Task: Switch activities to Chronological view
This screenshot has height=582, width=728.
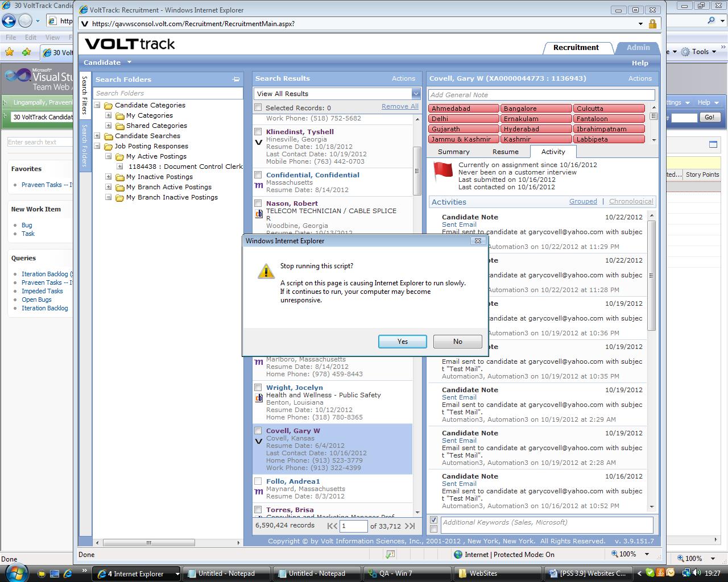Action: pyautogui.click(x=631, y=201)
